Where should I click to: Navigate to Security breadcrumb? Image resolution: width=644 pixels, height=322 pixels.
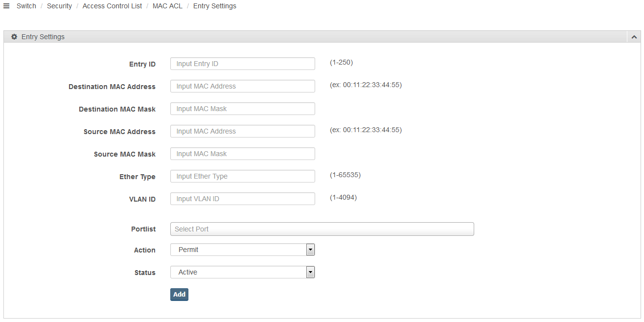coord(59,6)
